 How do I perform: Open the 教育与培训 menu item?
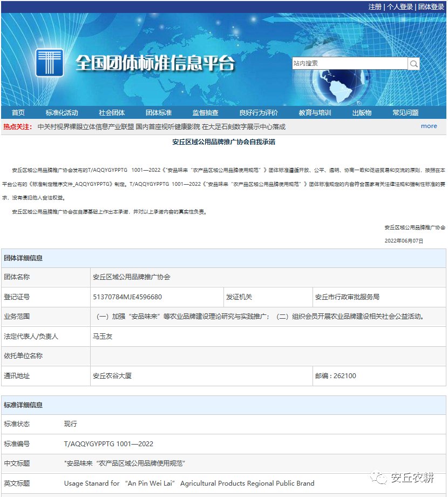(x=315, y=113)
